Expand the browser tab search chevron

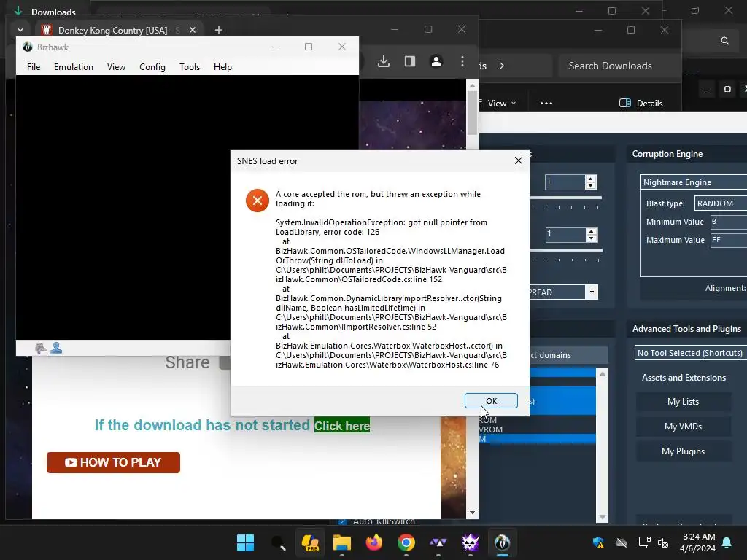point(20,29)
